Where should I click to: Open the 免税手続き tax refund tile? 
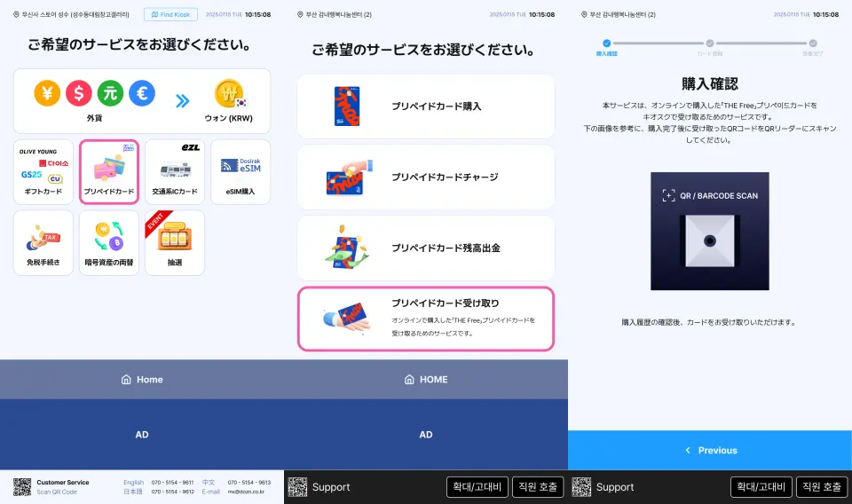click(x=43, y=243)
